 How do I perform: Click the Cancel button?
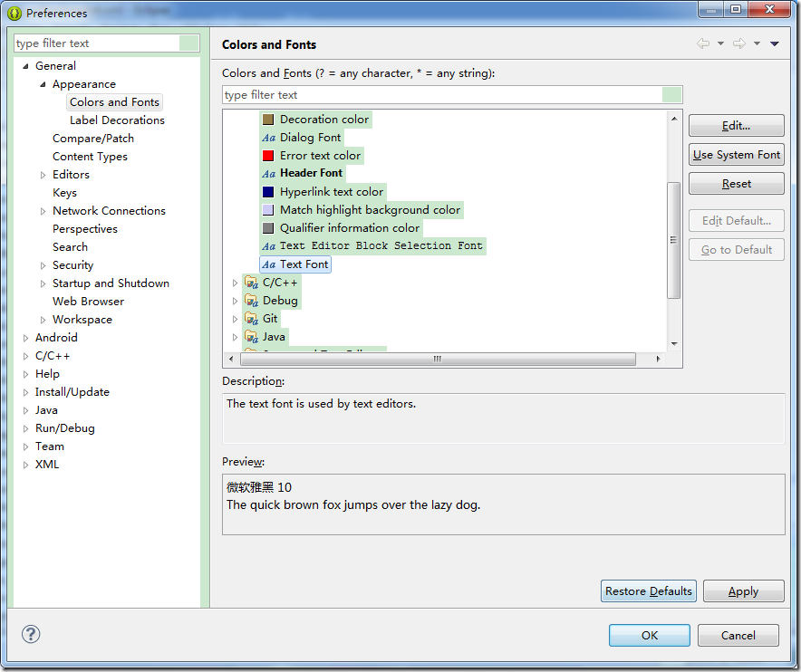738,635
